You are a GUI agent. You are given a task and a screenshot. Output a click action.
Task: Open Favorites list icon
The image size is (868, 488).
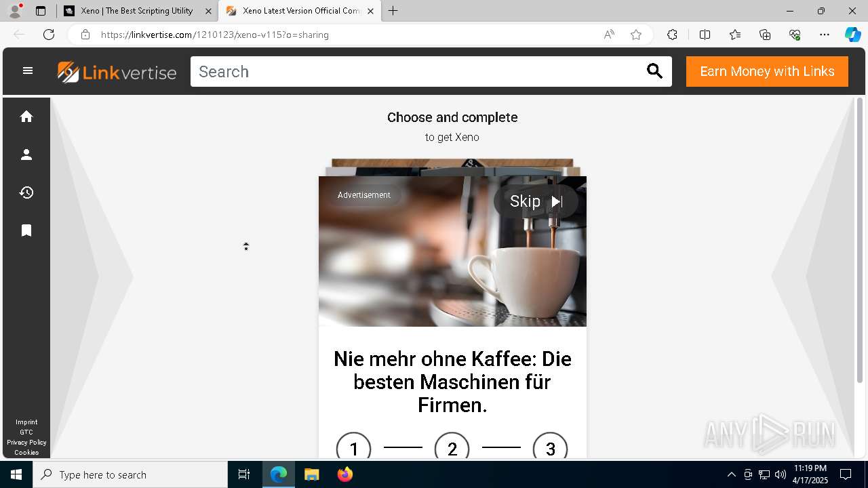coord(735,35)
